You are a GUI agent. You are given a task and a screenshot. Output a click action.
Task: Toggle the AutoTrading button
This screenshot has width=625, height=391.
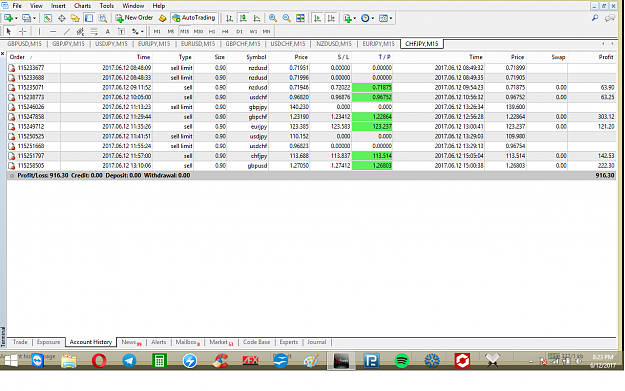tap(194, 18)
